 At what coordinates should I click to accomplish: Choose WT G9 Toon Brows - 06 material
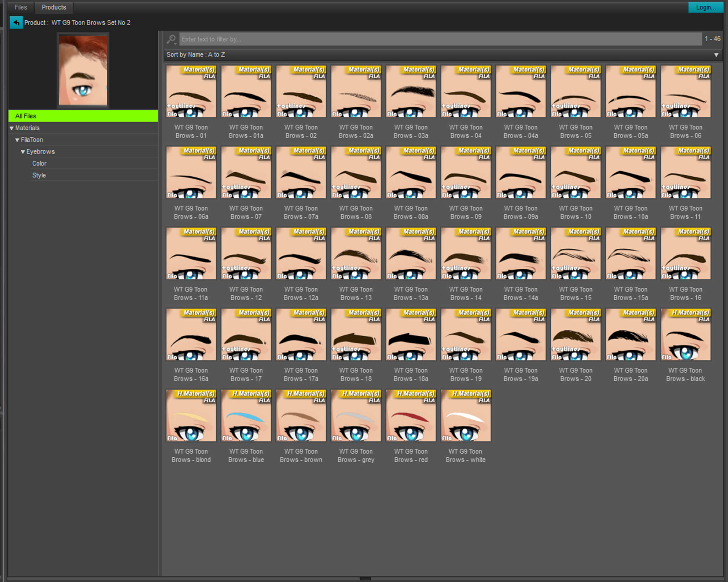pos(686,91)
